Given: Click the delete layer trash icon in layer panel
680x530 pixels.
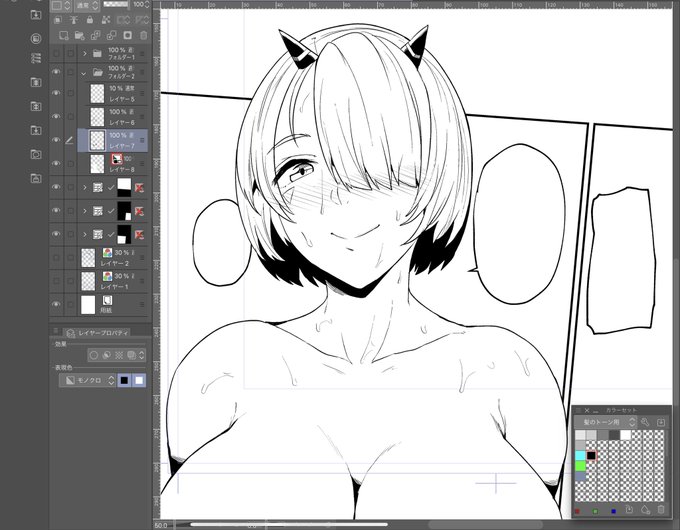Looking at the screenshot, I should pos(144,35).
